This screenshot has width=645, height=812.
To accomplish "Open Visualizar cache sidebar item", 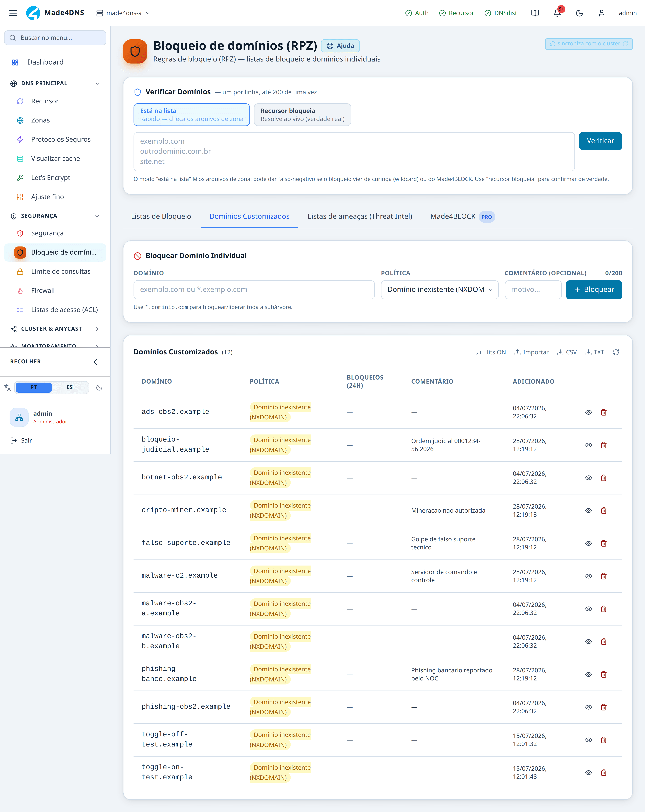I will click(55, 159).
